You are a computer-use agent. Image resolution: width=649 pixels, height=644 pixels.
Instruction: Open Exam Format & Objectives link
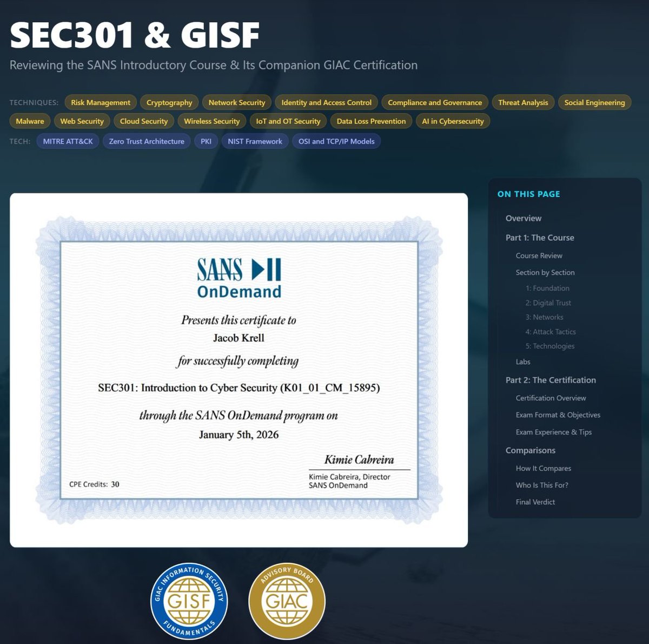(x=558, y=415)
